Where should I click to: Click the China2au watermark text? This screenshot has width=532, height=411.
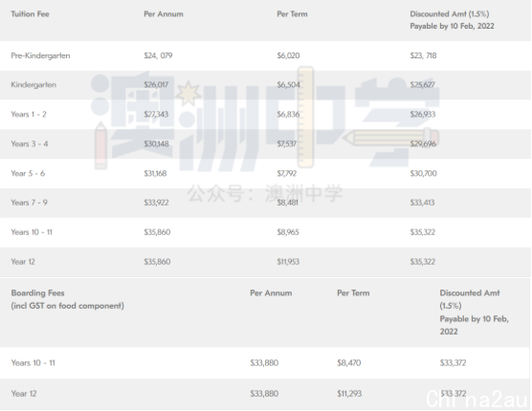pyautogui.click(x=477, y=399)
